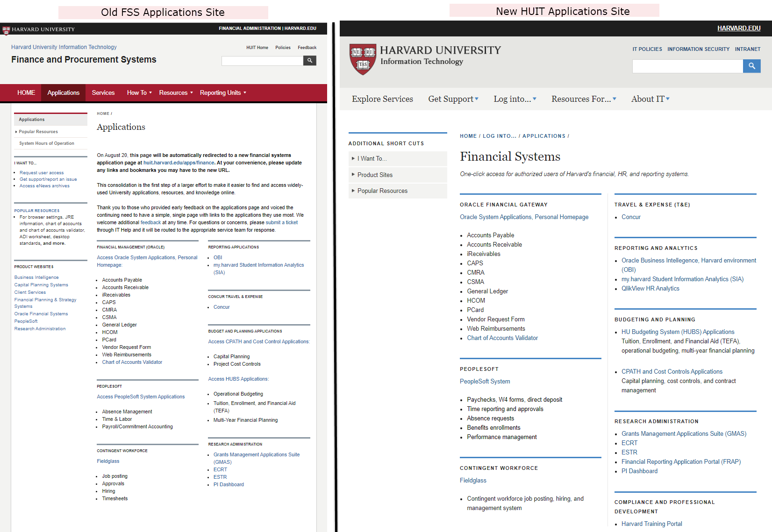Image resolution: width=772 pixels, height=532 pixels.
Task: Open Financial Reporting Application Portal (FRAP)
Action: (681, 462)
